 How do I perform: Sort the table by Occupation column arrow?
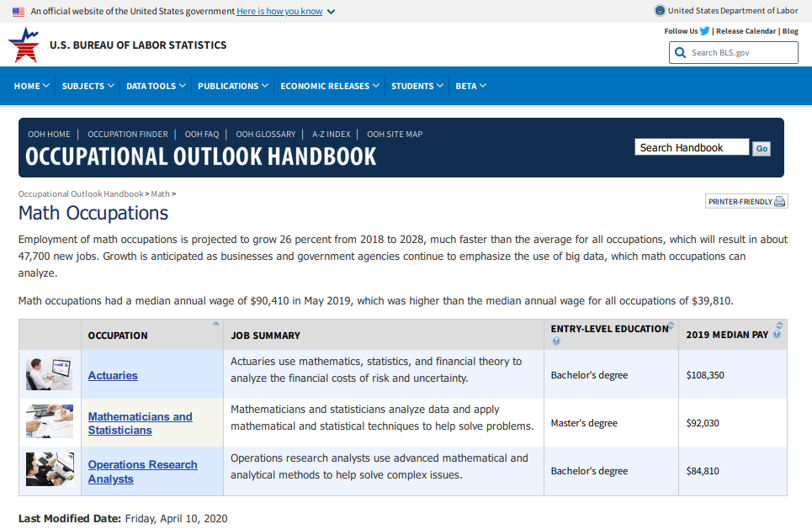[x=216, y=324]
